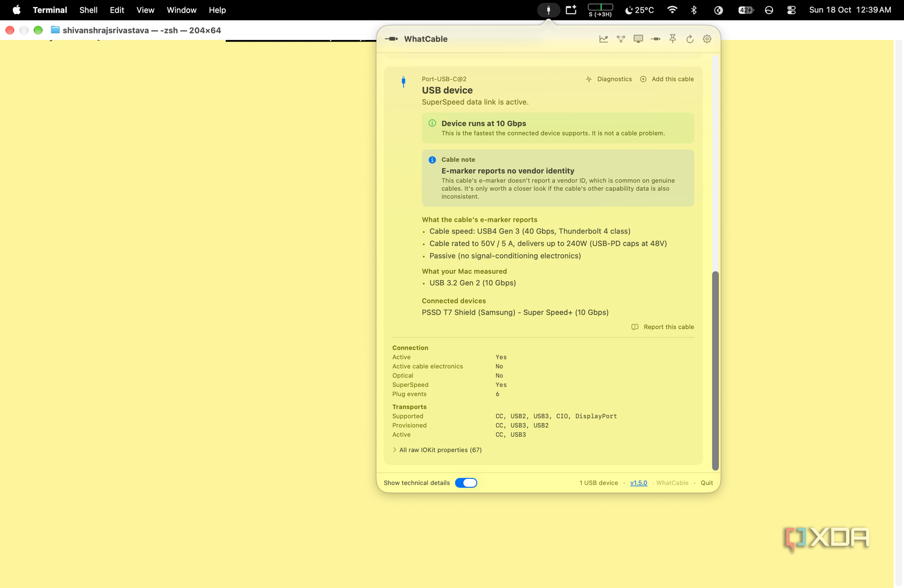Click the screenshot tool icon in the menu bar
The image size is (904, 588).
click(571, 10)
